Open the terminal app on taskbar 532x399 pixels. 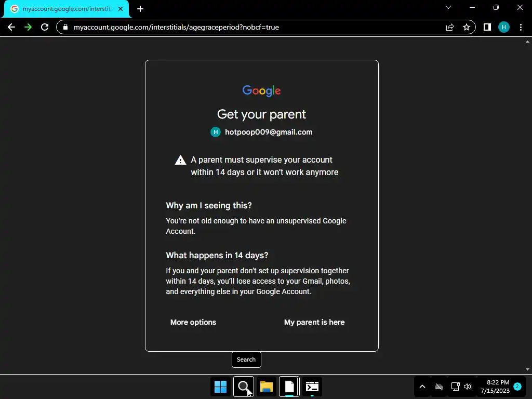(312, 387)
